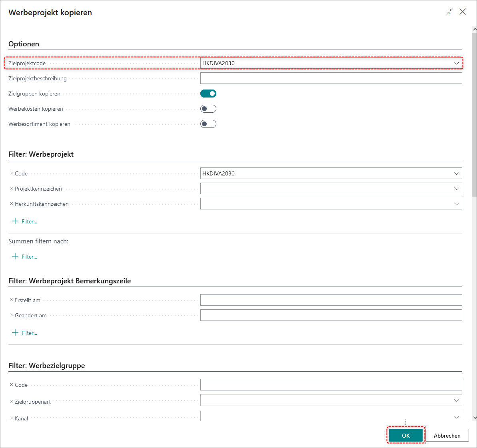
Task: Remove the Herkunftskennzeichen filter
Action: [12, 204]
